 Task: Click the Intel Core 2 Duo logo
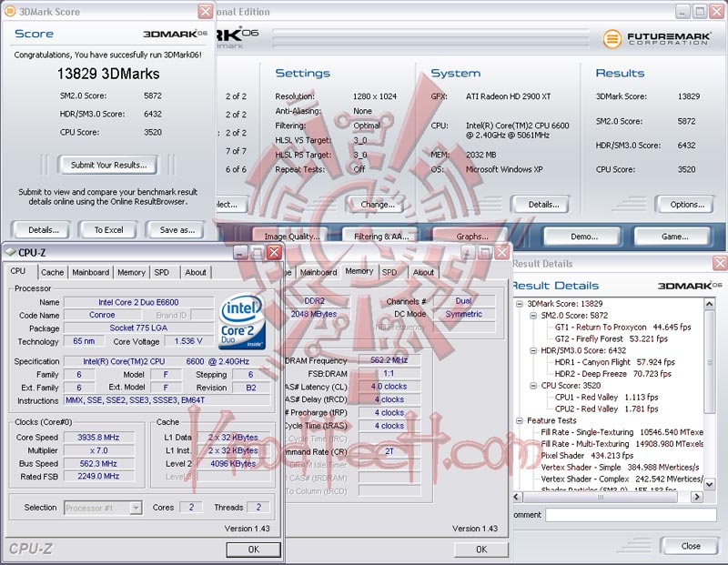(241, 322)
